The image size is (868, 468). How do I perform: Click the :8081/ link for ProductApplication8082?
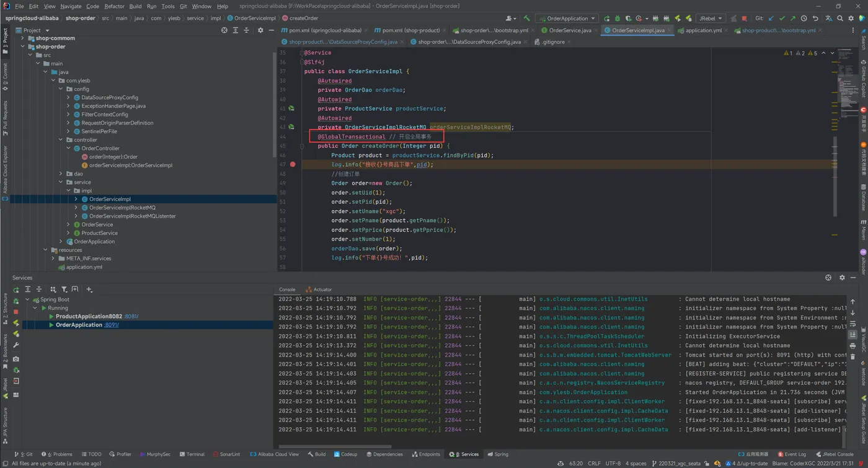point(131,316)
